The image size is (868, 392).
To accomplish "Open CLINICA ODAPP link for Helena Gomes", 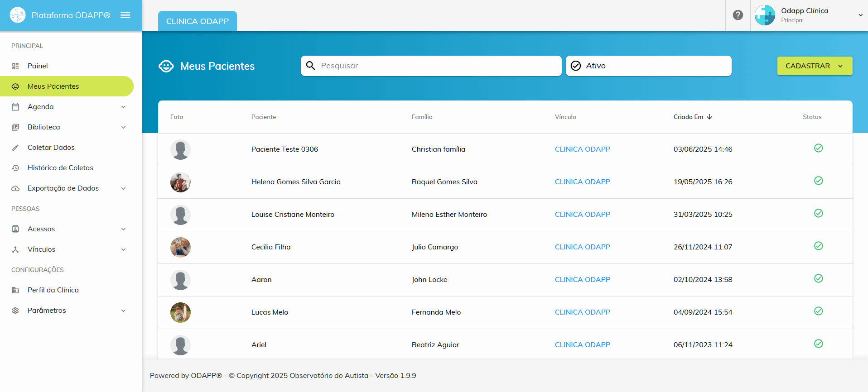I will (x=582, y=182).
